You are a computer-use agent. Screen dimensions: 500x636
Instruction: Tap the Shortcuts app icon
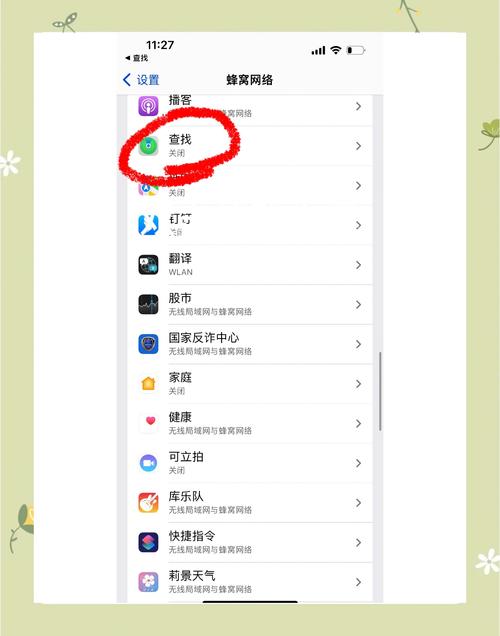148,542
